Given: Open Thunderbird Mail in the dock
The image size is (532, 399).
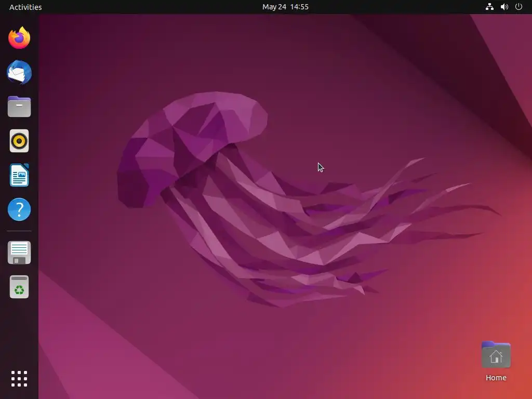Looking at the screenshot, I should coord(19,72).
